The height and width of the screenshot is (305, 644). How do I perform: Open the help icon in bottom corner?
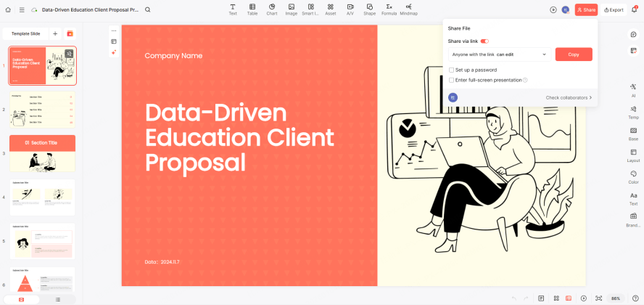(635, 298)
